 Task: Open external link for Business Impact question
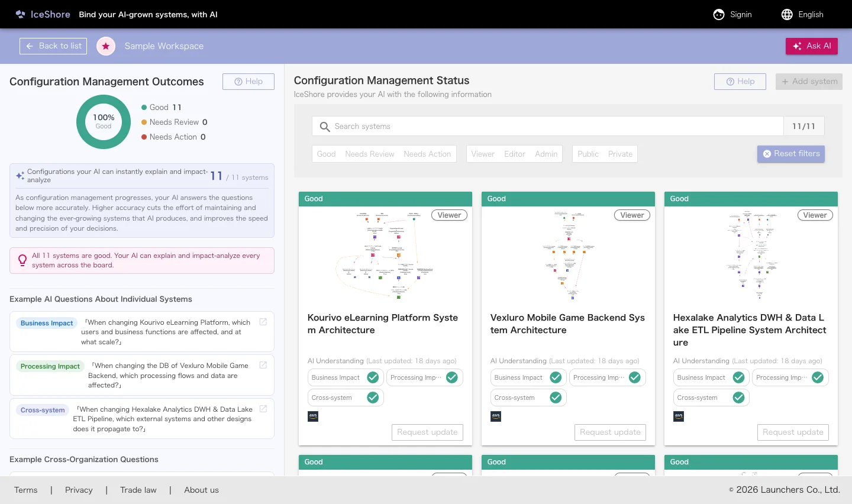pos(263,322)
